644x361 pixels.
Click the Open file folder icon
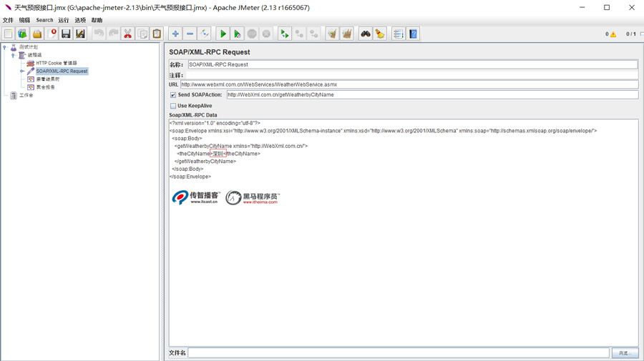click(37, 34)
